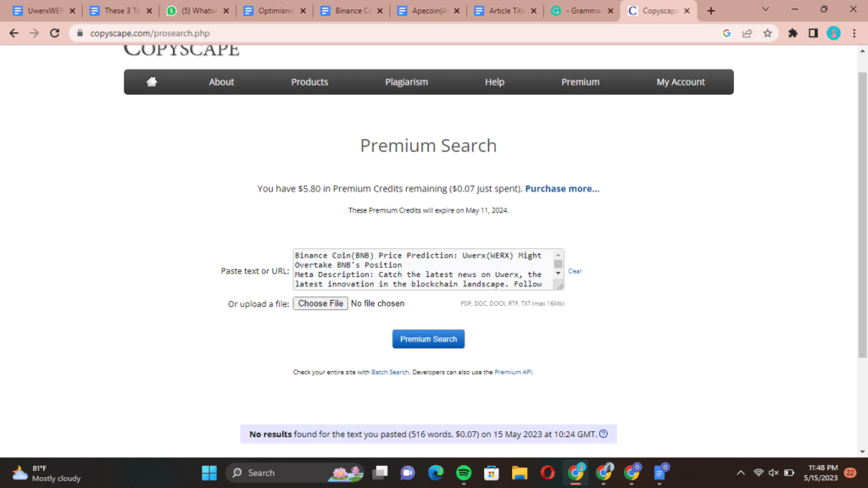Open weather widget on taskbar

47,473
